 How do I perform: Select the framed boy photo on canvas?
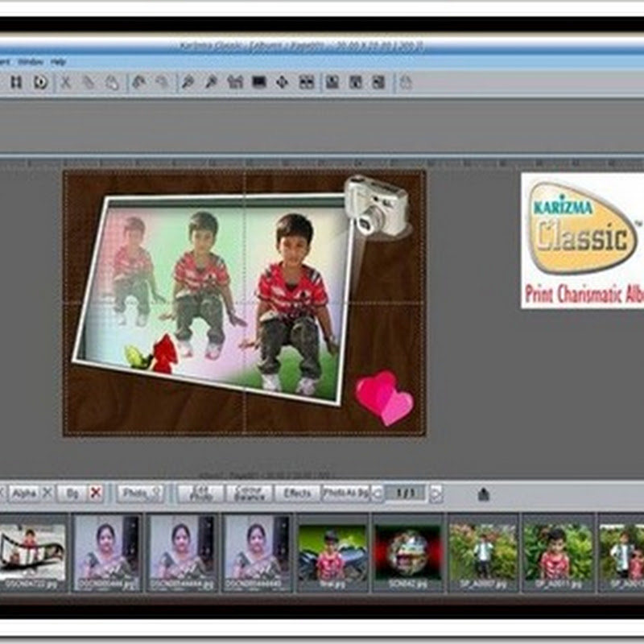click(213, 299)
